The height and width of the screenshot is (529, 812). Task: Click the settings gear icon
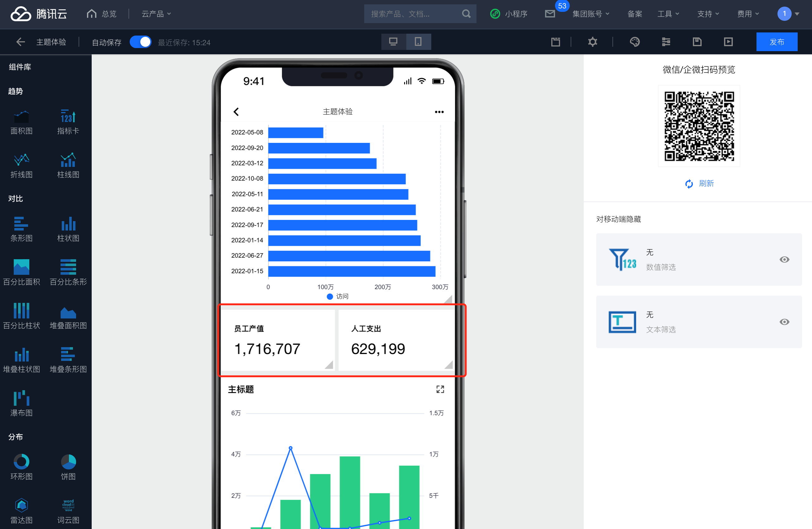592,42
